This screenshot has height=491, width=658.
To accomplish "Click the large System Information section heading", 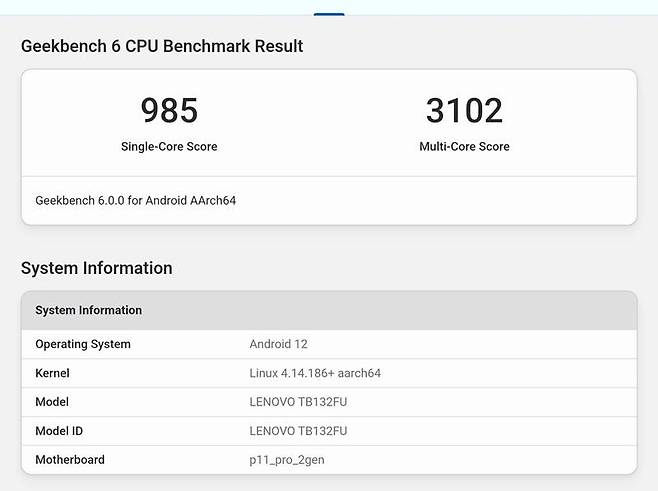I will coord(97,268).
